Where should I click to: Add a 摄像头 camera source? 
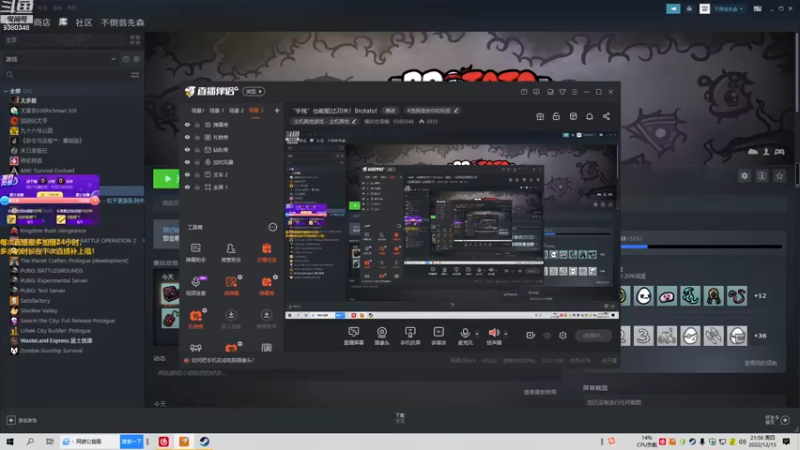[382, 335]
